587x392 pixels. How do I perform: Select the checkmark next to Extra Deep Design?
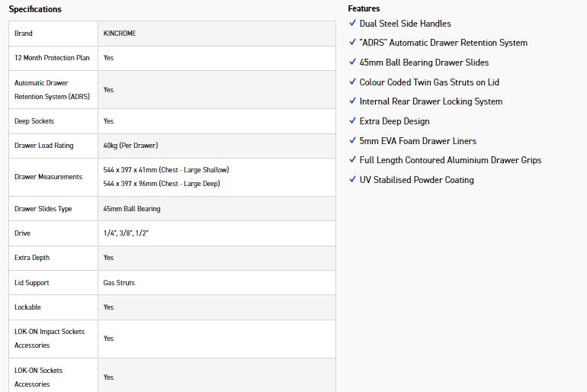352,121
